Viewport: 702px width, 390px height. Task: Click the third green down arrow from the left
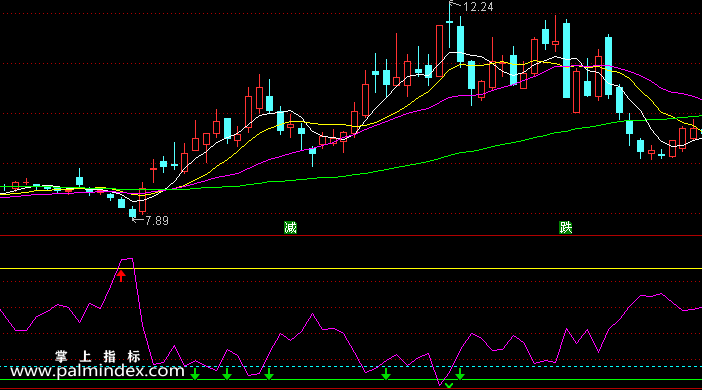[269, 374]
